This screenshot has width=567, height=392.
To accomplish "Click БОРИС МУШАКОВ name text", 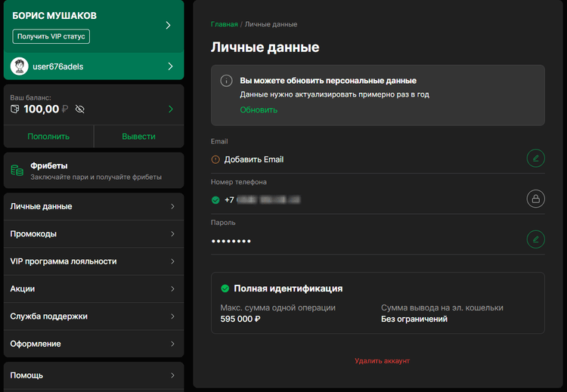I will [54, 16].
